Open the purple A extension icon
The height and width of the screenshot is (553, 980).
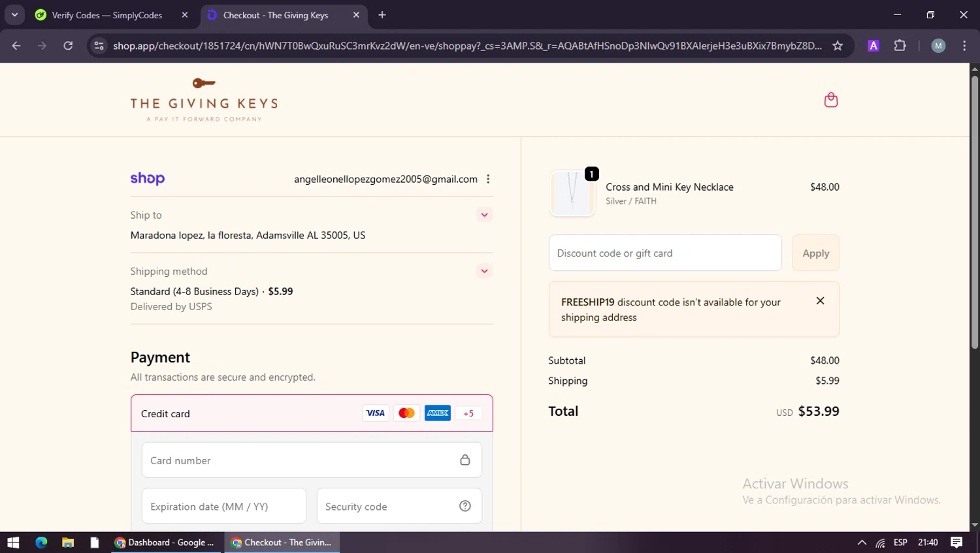874,46
